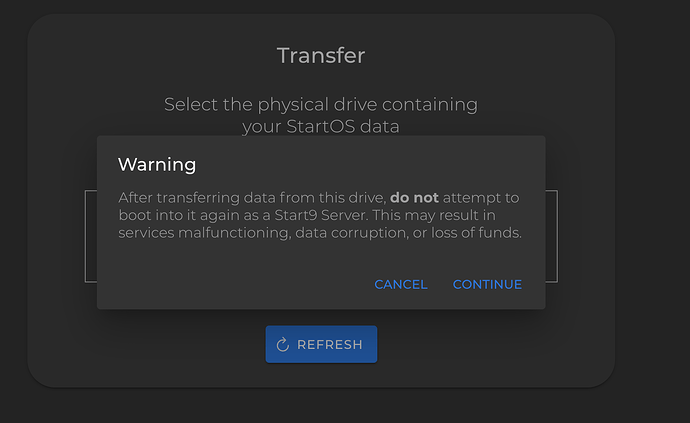
Task: Click the "your StartOS data" subtitle line
Action: click(x=321, y=127)
